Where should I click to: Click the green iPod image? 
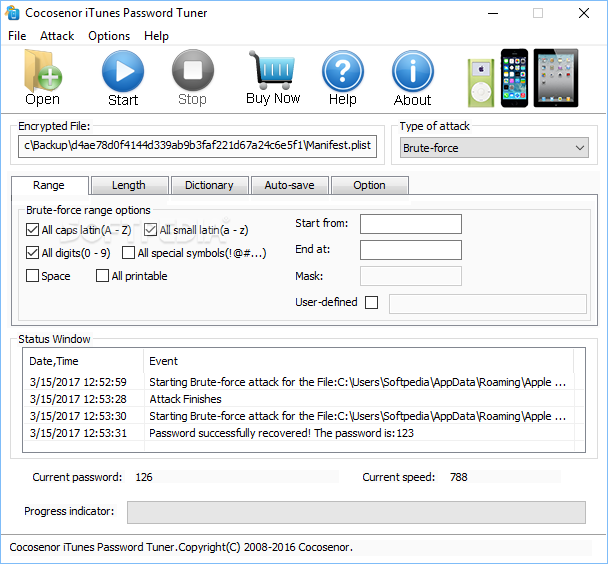(x=481, y=83)
